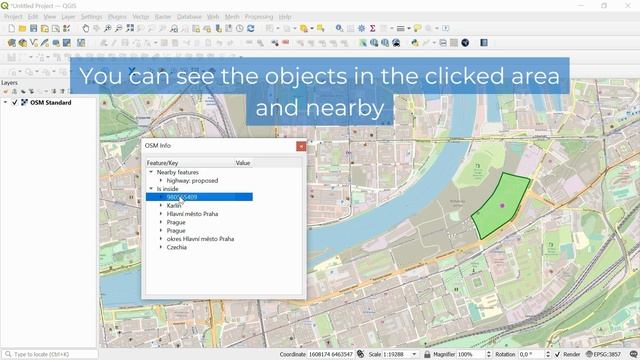Toggle the Render checkbox
Image resolution: width=640 pixels, height=360 pixels.
(x=557, y=354)
